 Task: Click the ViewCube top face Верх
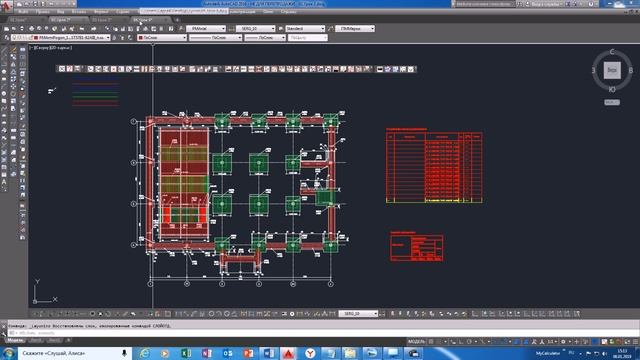(612, 70)
